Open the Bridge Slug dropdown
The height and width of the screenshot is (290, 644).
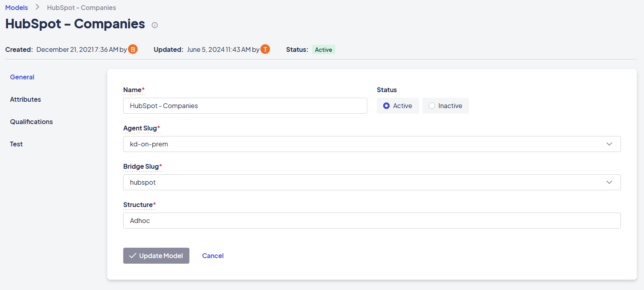coord(372,182)
